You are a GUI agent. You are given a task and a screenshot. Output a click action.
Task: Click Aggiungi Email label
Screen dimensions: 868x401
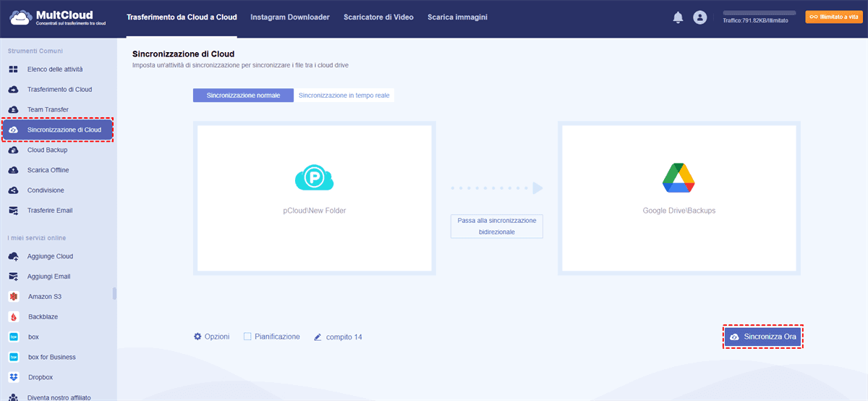pyautogui.click(x=49, y=277)
